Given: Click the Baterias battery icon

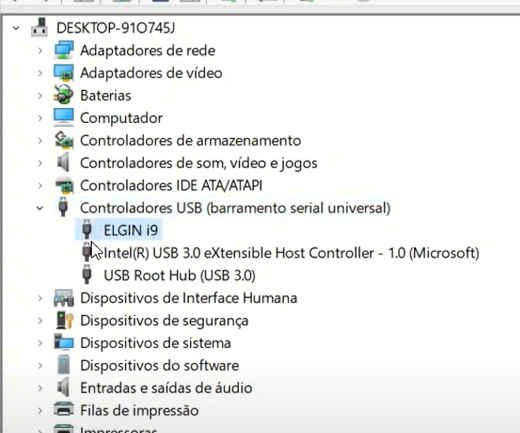Looking at the screenshot, I should point(63,95).
